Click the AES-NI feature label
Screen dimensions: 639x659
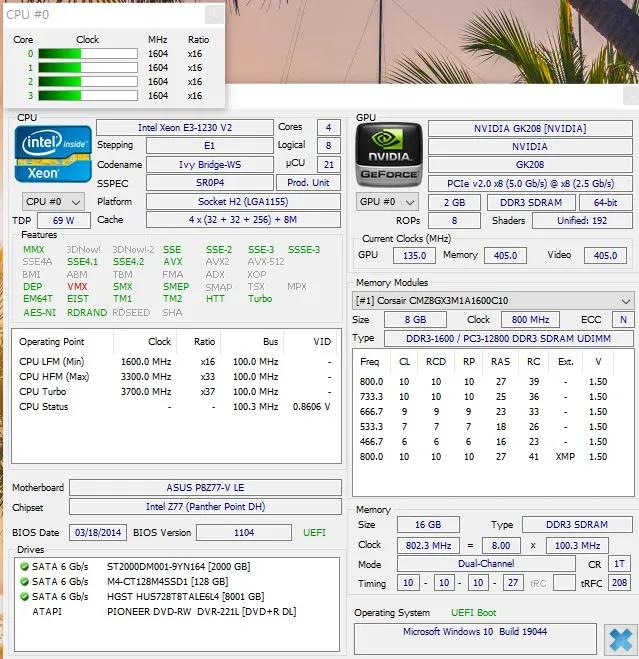click(40, 313)
